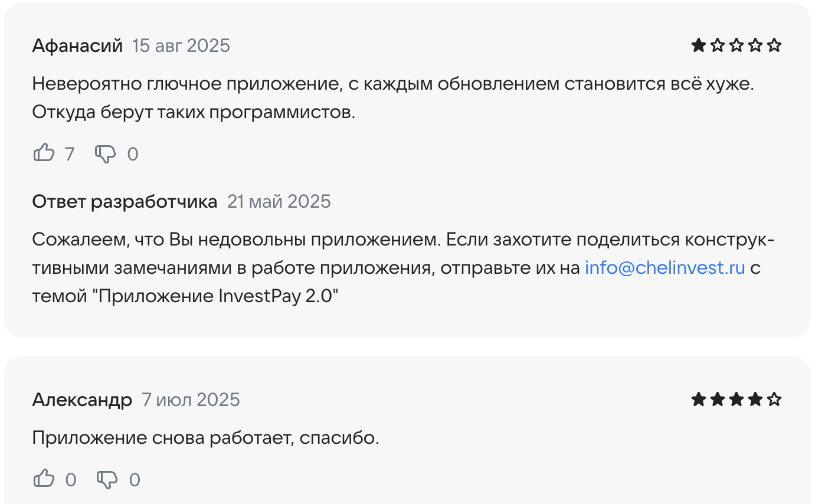825x504 pixels.
Task: Click the first filled star in Александр's rating
Action: (699, 400)
